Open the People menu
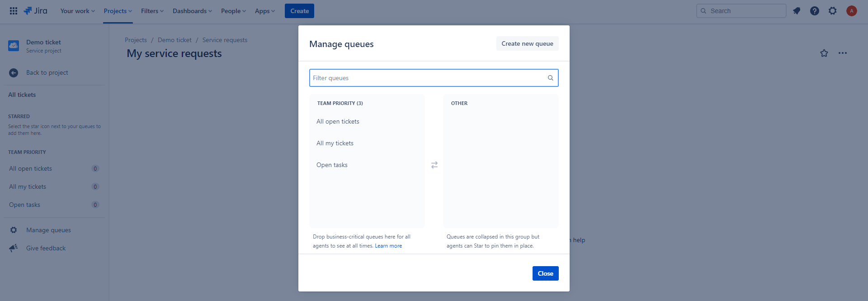 click(233, 11)
